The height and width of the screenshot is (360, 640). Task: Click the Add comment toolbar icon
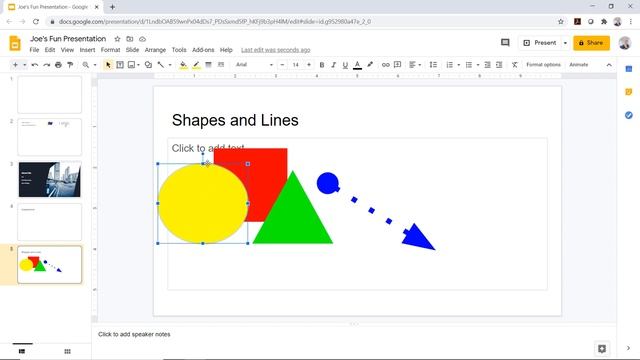tap(398, 65)
